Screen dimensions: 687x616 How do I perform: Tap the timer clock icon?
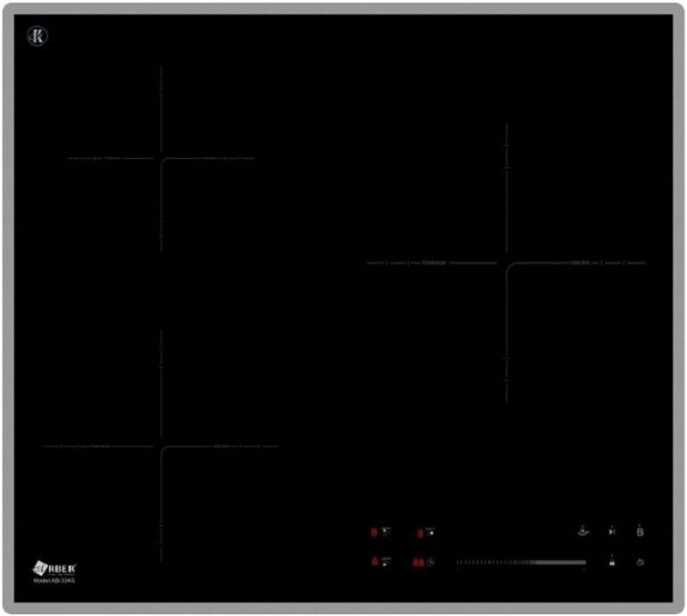431,562
